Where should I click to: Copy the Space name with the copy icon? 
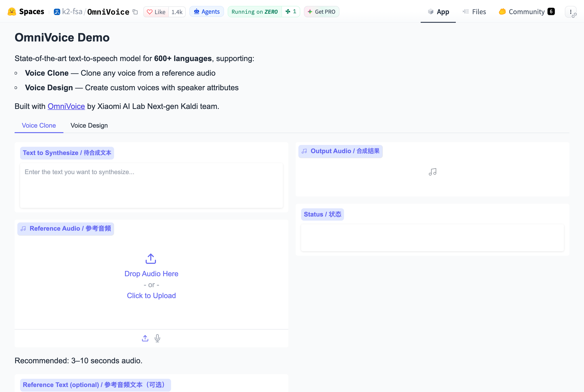click(x=135, y=12)
